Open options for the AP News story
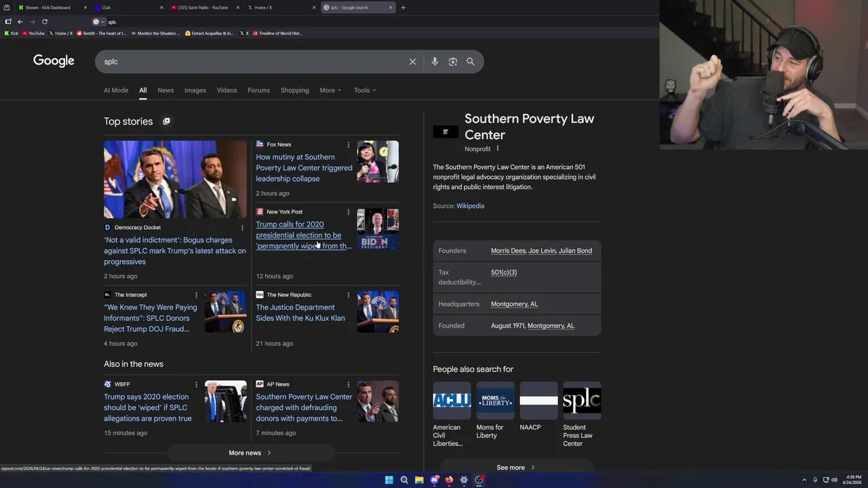The height and width of the screenshot is (488, 868). (x=349, y=384)
